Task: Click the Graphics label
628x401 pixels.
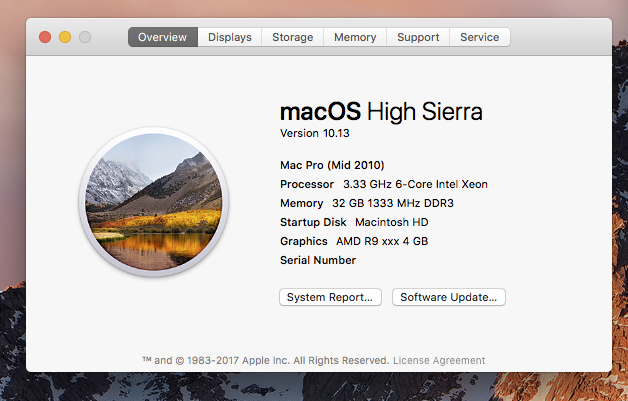Action: 304,241
